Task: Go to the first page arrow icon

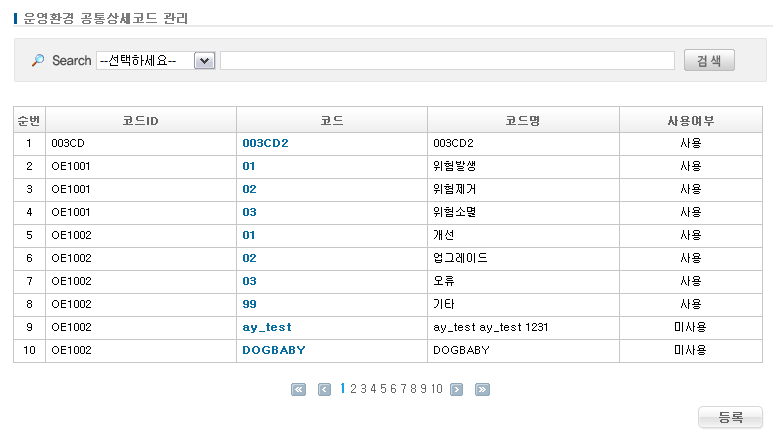Action: tap(298, 390)
